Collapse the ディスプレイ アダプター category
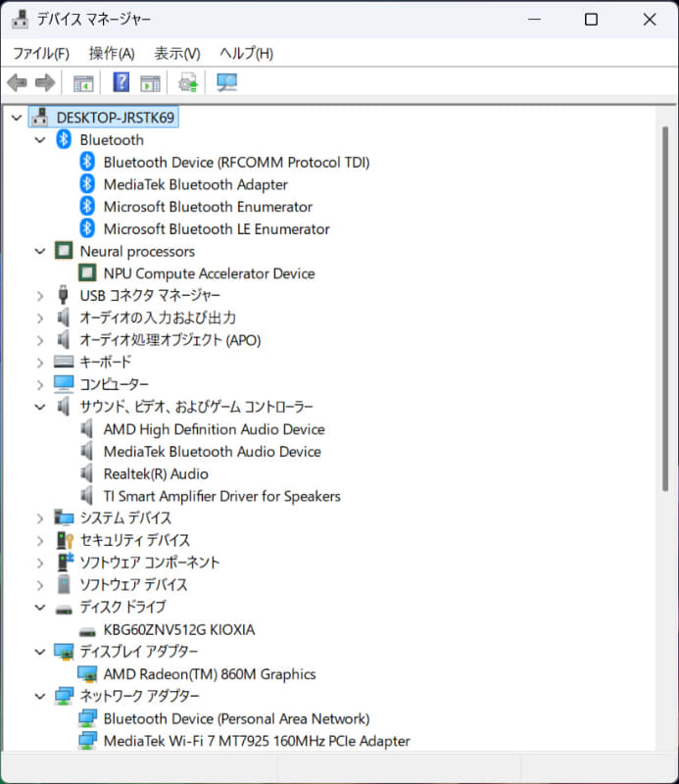 (x=40, y=652)
